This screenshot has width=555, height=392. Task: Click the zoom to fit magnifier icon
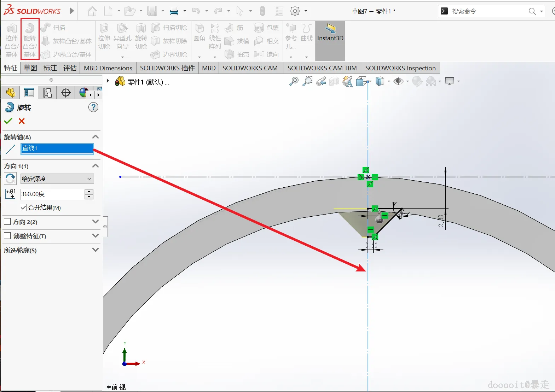click(x=294, y=82)
